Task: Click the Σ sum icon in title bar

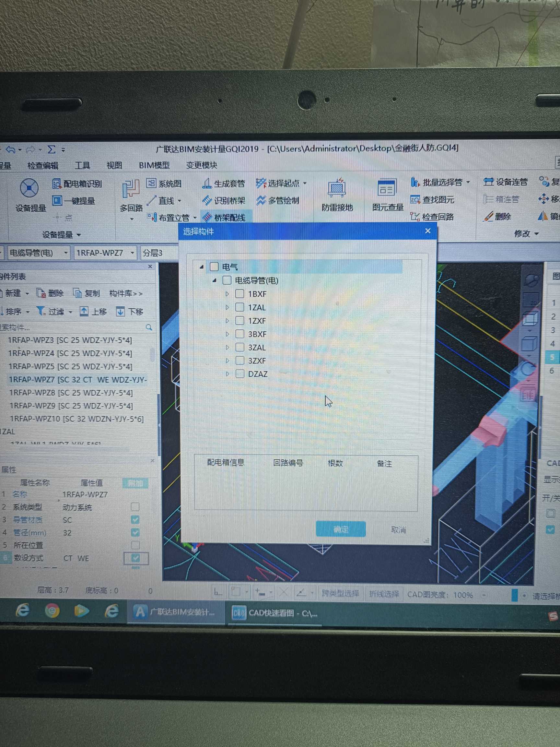Action: click(51, 149)
